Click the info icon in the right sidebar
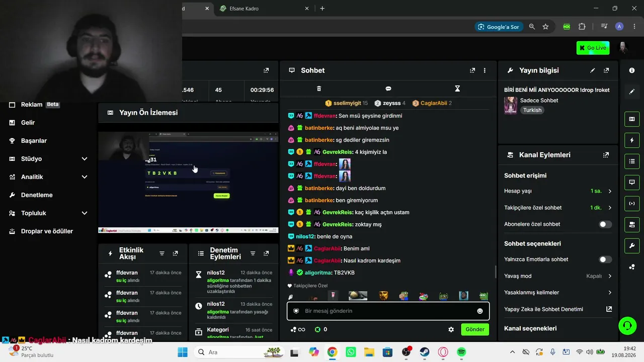Viewport: 644px width, 362px height. click(632, 70)
